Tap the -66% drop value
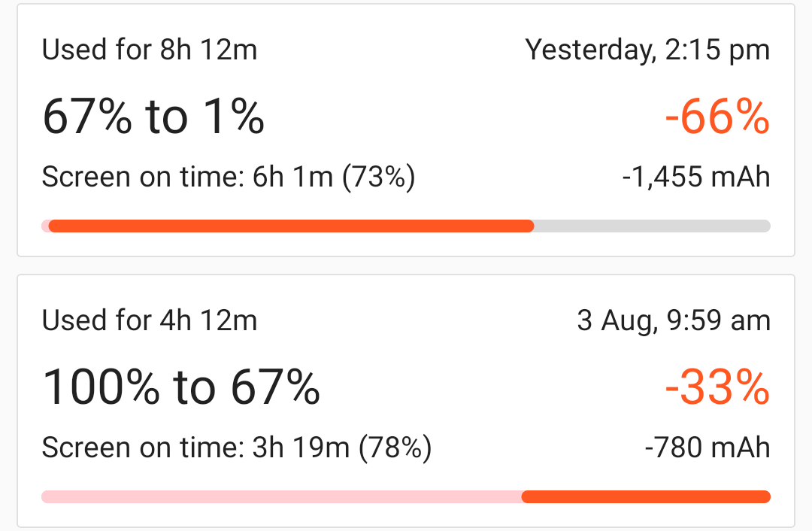This screenshot has height=531, width=812. point(717,117)
